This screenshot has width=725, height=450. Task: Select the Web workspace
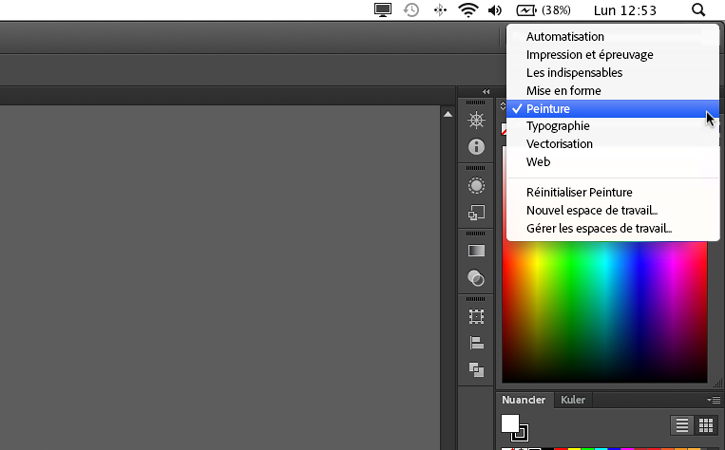click(613, 162)
